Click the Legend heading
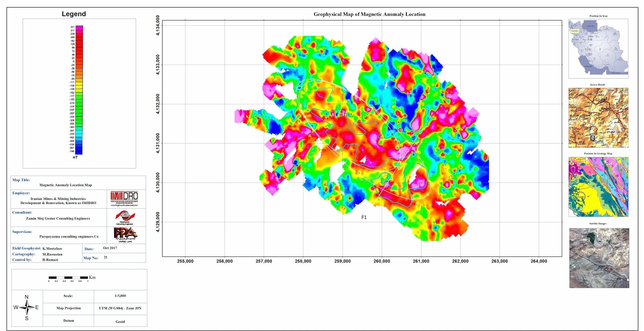 coord(74,14)
